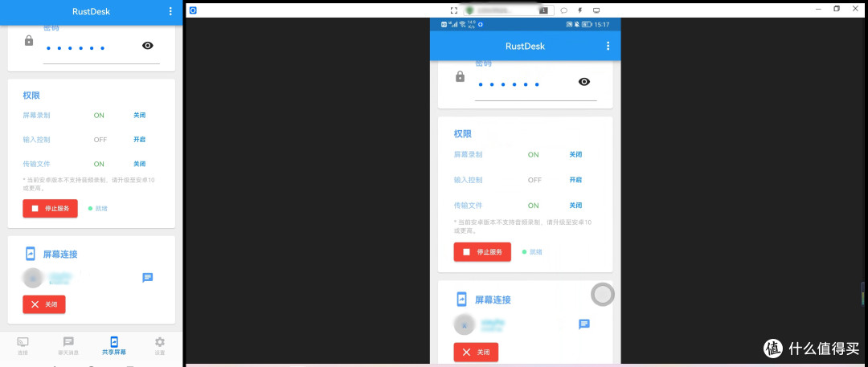Tap the floating gray circle button on the remote phone

pyautogui.click(x=603, y=295)
